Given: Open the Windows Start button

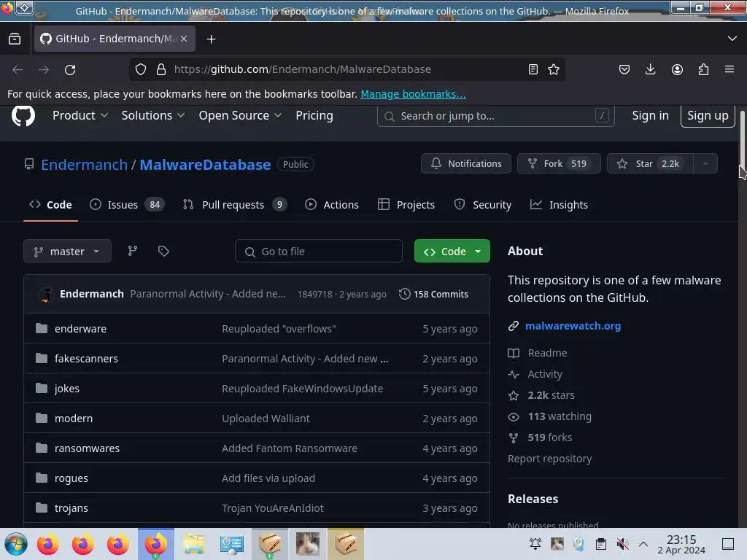Looking at the screenshot, I should click(x=16, y=544).
